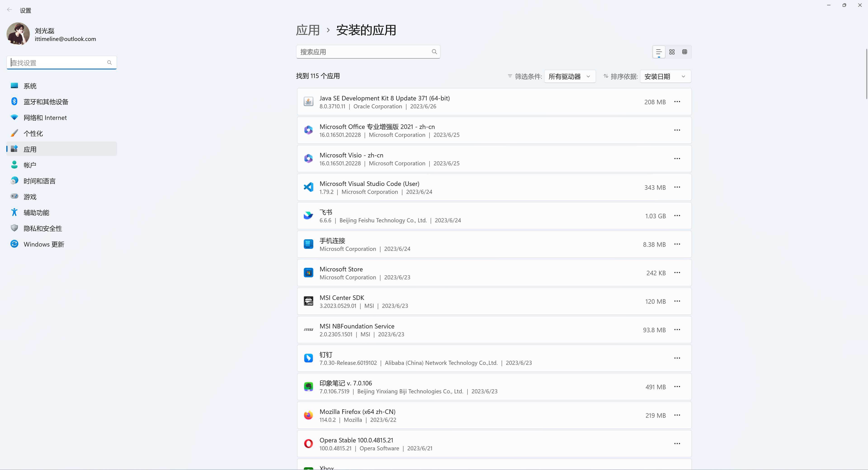Switch to table view layout
The image size is (868, 470).
685,52
